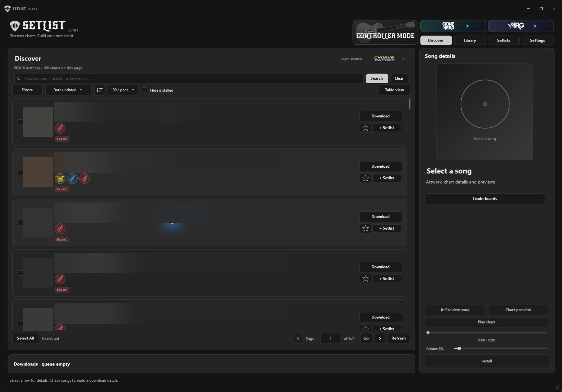The height and width of the screenshot is (392, 562).
Task: Tick the fourth song card's checkbox
Action: 20,273
